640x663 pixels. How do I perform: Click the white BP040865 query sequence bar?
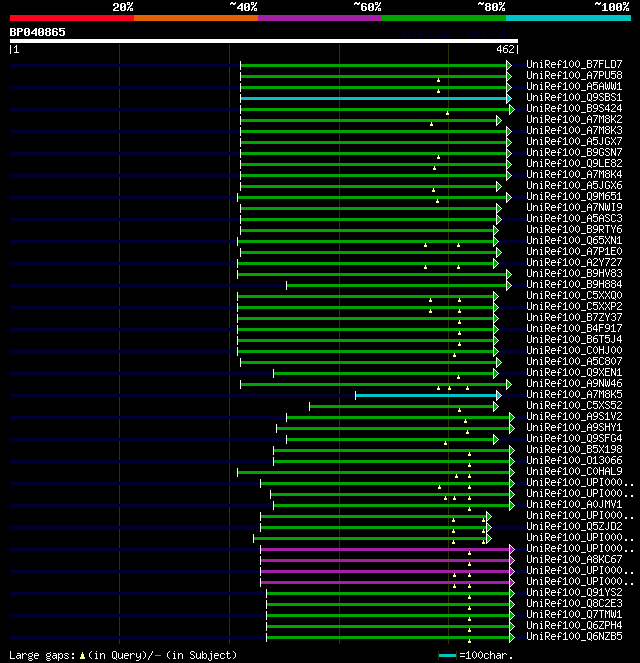tap(264, 41)
